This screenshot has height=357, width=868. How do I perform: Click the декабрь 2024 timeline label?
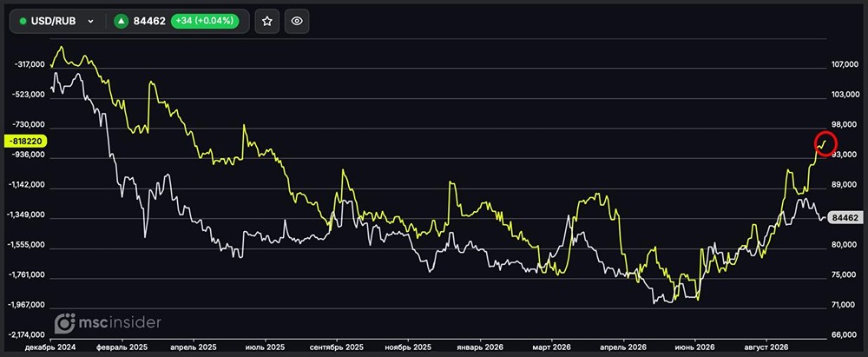[50, 347]
